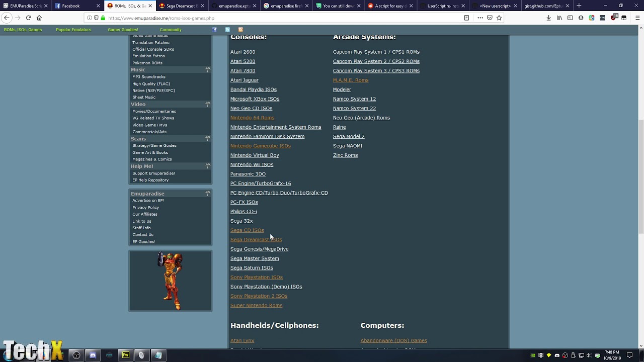
Task: Open uBlock Origin extension popup
Action: (x=614, y=18)
